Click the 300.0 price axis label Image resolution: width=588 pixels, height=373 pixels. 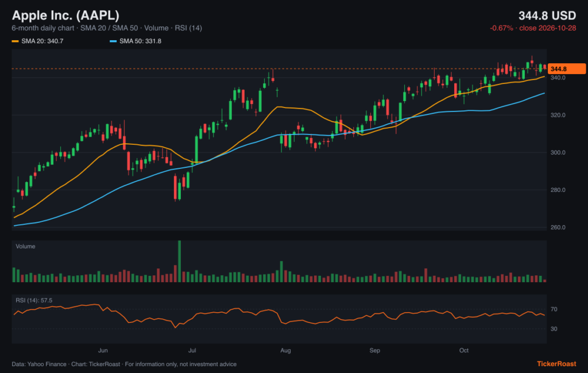pos(558,153)
